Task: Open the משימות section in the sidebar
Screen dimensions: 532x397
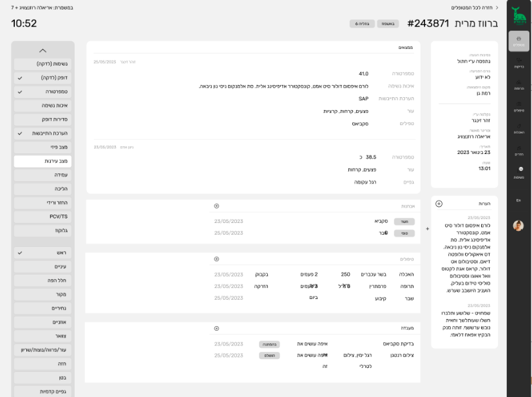Action: pos(518,173)
